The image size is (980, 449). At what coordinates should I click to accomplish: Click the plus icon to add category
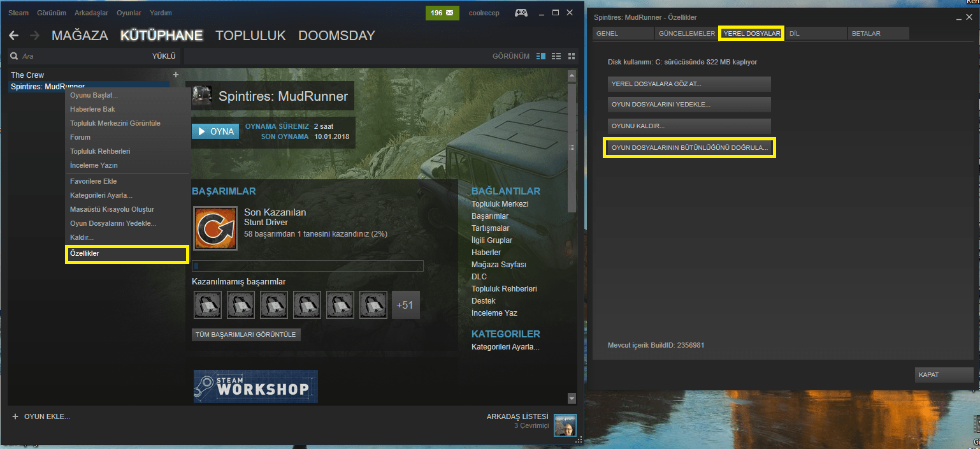pos(176,75)
